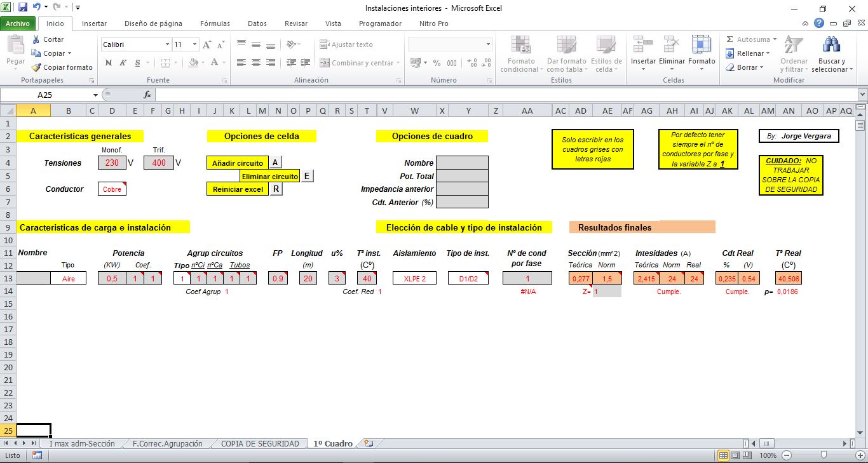Click the Cortar scissors icon
Screen dimensions: 868x463
coord(36,39)
